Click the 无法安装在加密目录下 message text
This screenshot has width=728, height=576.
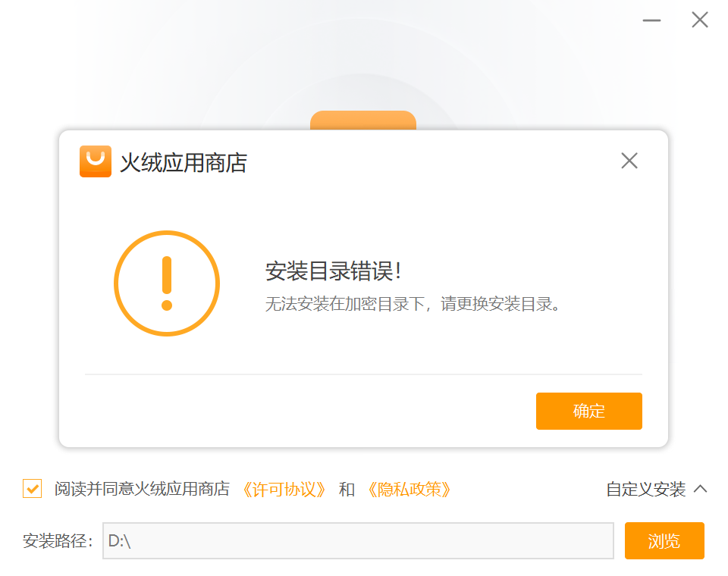tap(413, 305)
